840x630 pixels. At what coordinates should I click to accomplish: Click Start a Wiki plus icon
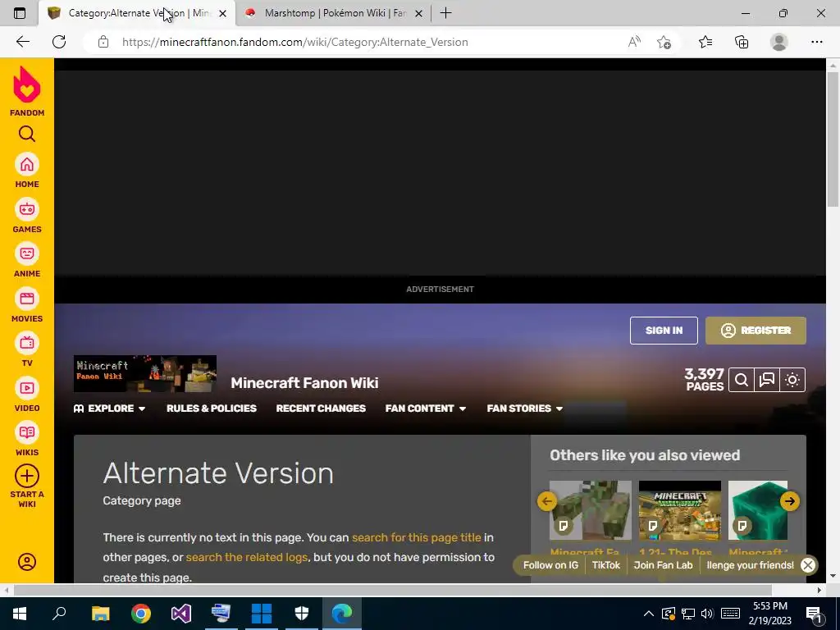pos(27,476)
